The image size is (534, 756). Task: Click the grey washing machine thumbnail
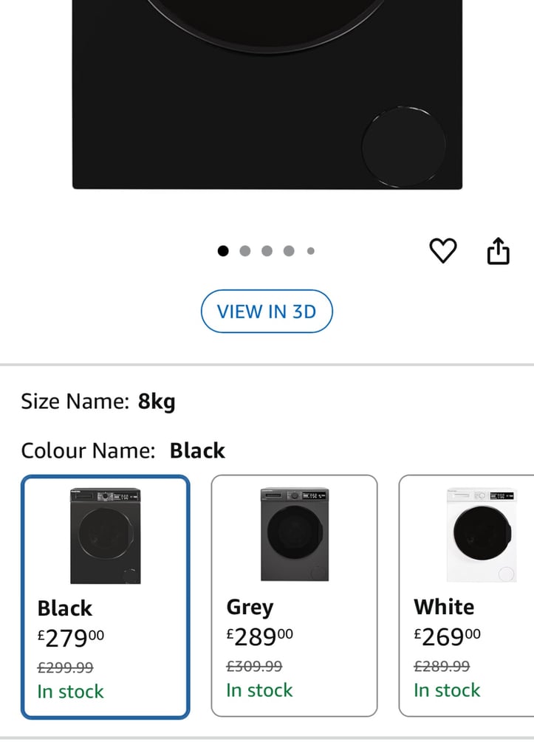[294, 535]
